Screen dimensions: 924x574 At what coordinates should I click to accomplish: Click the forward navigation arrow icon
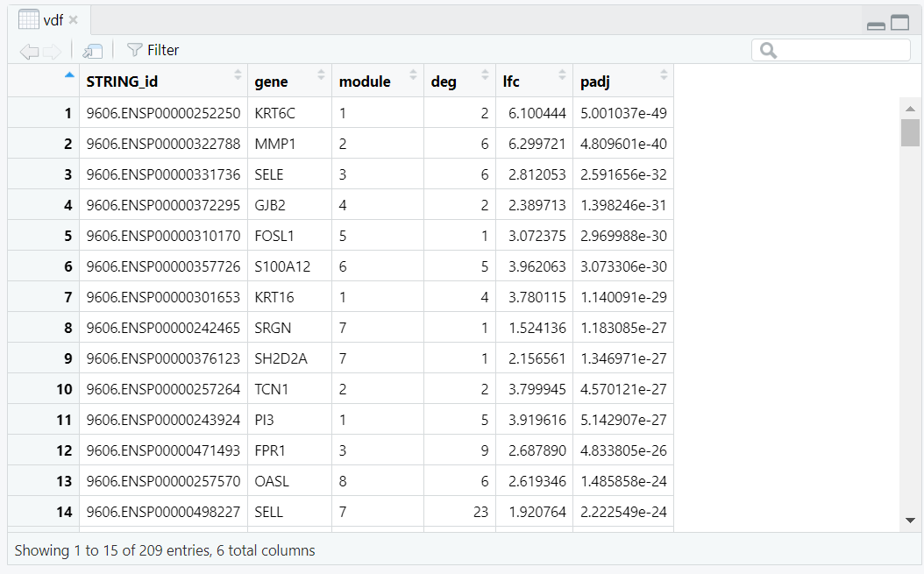tap(52, 51)
